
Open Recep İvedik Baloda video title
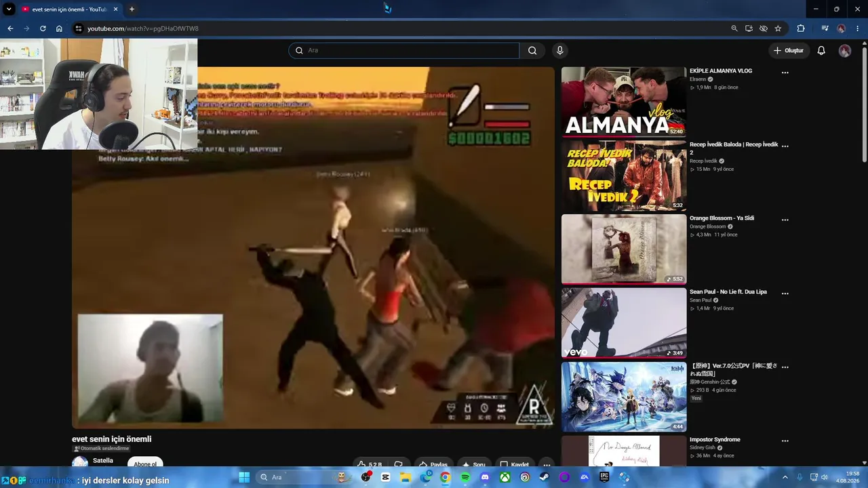coord(734,148)
